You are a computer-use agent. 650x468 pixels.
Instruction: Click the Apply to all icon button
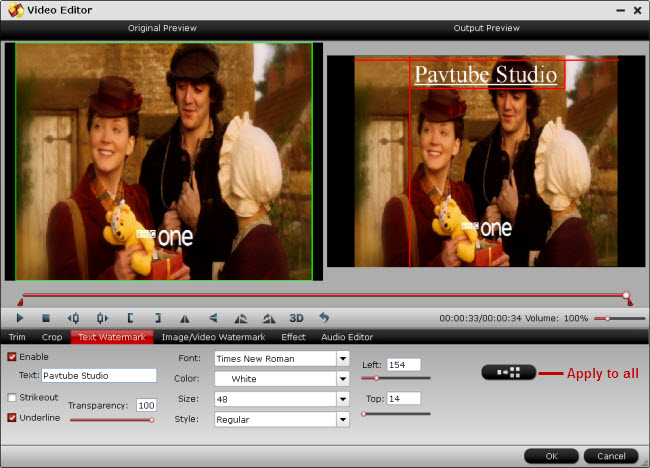pyautogui.click(x=509, y=372)
